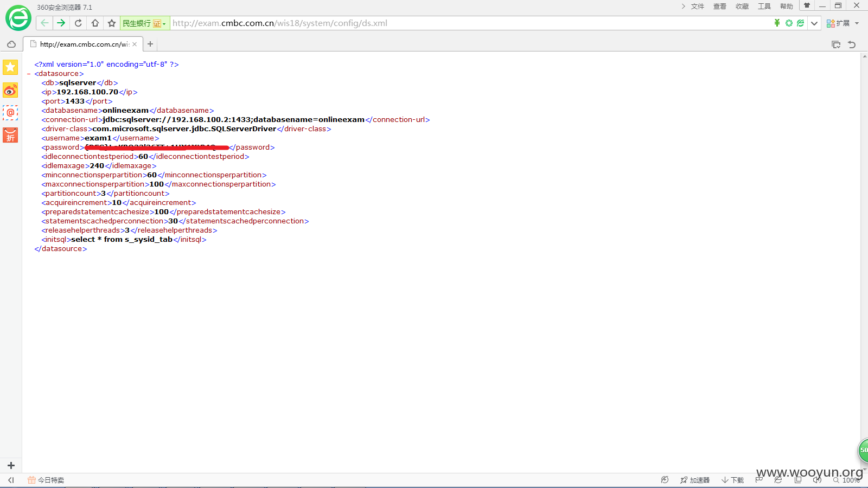This screenshot has width=868, height=488.
Task: Collapse the sidebar with bottom-left arrow
Action: coord(11,480)
